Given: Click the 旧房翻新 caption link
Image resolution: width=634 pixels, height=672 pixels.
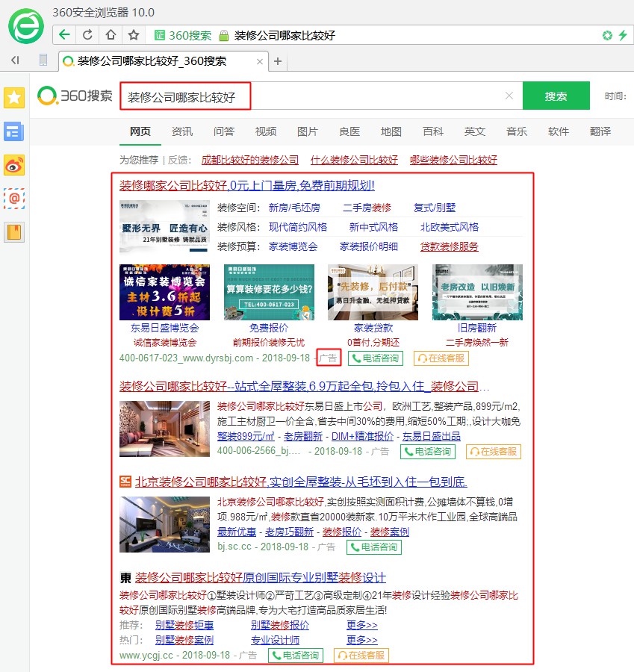Looking at the screenshot, I should click(477, 328).
